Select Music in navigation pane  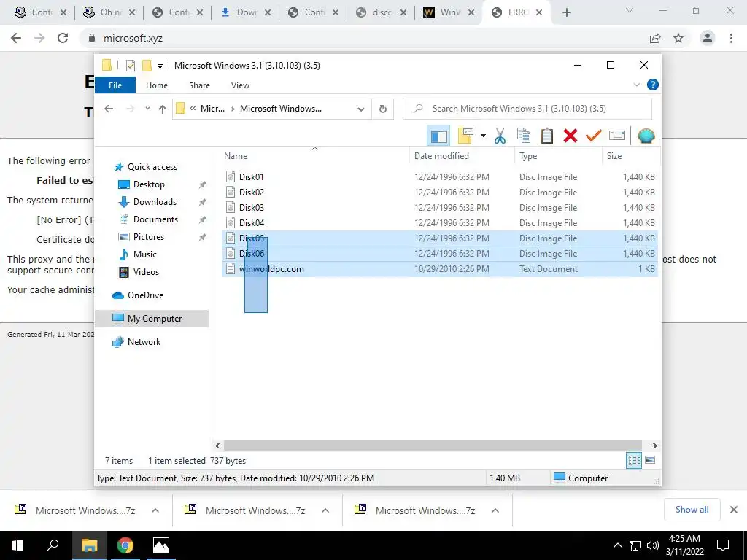(145, 254)
